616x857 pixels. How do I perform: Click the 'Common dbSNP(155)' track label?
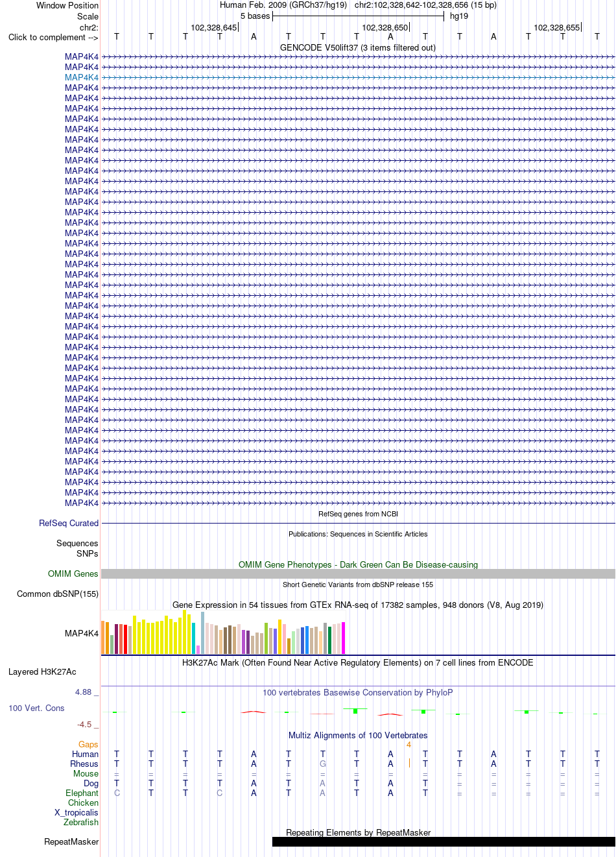click(x=58, y=594)
